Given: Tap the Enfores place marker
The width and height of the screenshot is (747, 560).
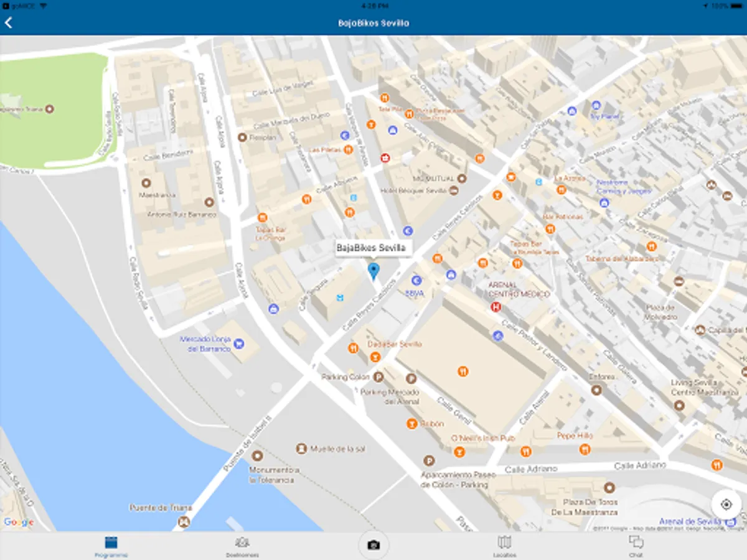Looking at the screenshot, I should (596, 390).
